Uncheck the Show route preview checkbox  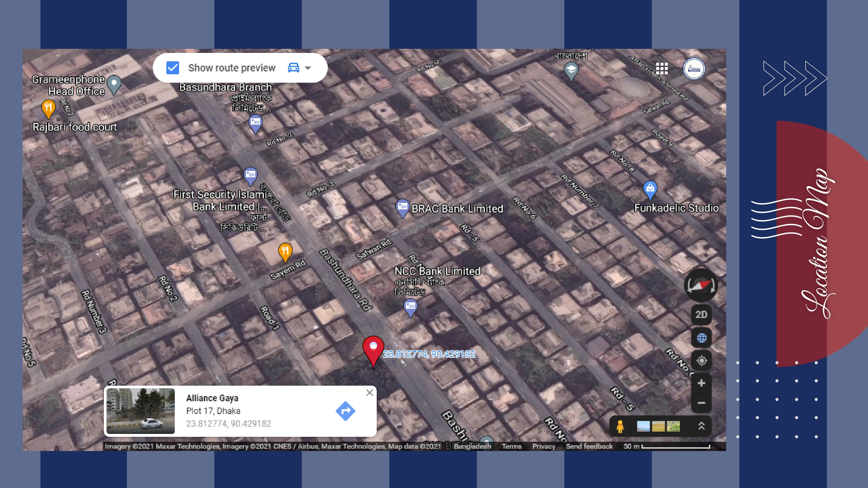[172, 68]
